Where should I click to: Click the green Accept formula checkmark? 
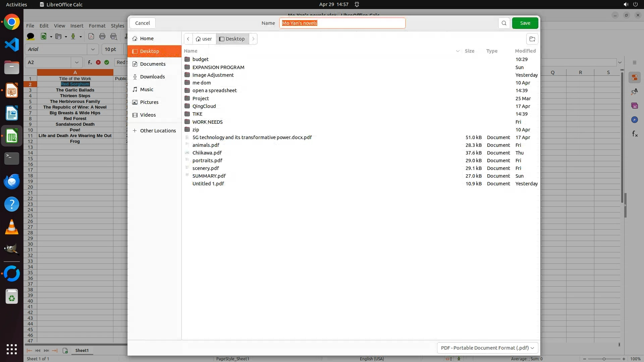(107, 62)
